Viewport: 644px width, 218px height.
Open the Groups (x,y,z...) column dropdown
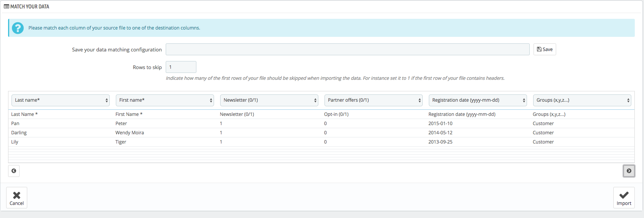[582, 100]
